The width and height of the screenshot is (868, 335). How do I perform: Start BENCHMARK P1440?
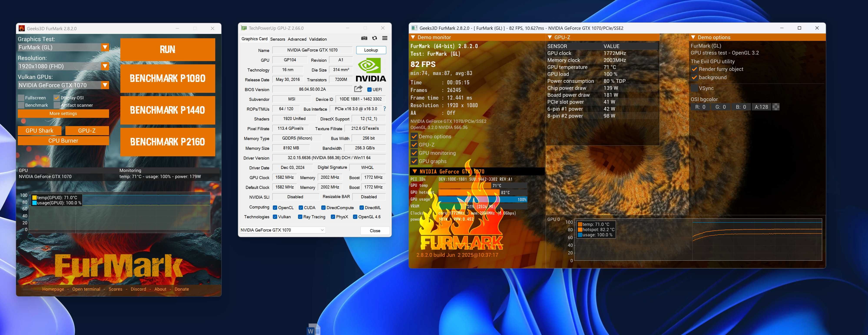[x=167, y=110]
